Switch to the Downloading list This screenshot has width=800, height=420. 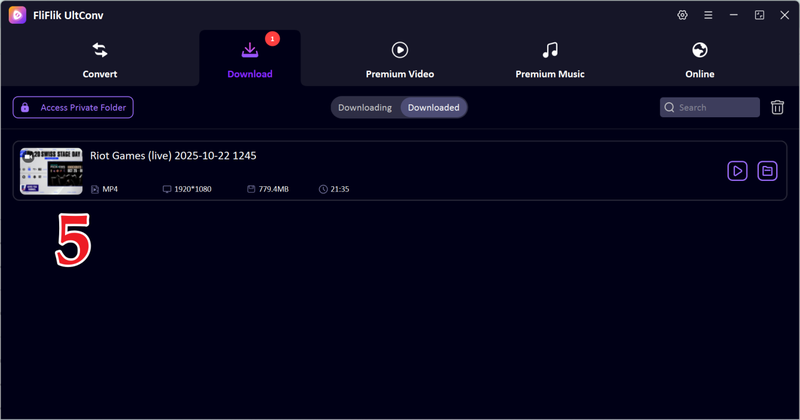pos(365,108)
